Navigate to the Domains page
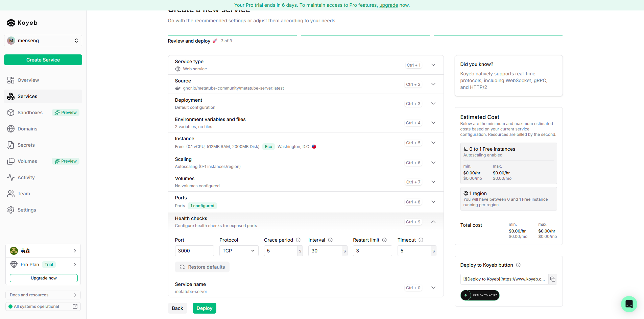The width and height of the screenshot is (644, 319). [27, 129]
